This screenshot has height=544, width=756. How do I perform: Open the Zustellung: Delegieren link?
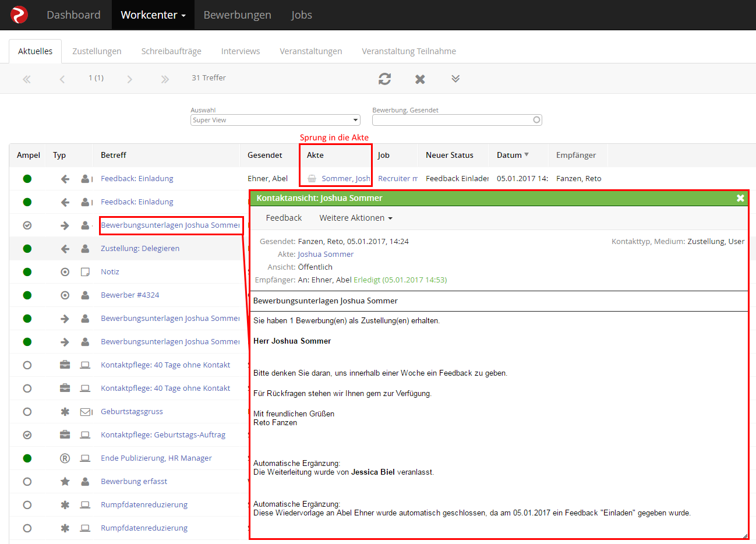[x=140, y=248]
